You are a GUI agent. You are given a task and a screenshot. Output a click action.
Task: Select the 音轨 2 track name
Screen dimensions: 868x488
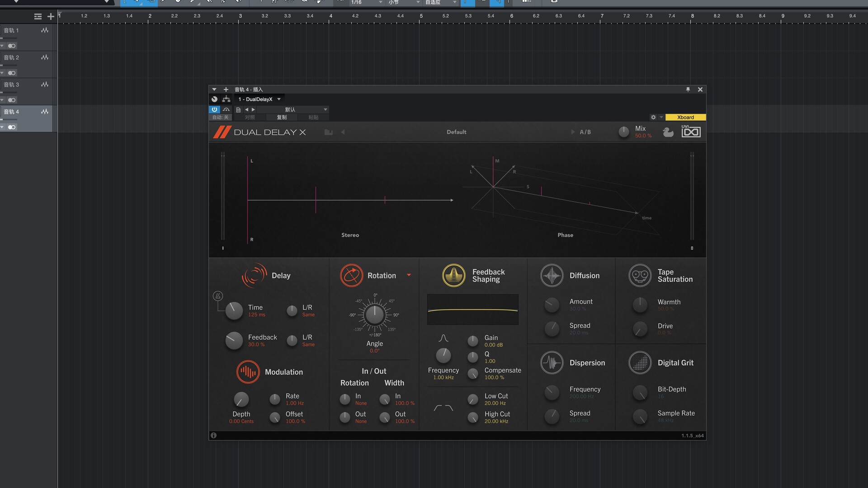[x=11, y=57]
